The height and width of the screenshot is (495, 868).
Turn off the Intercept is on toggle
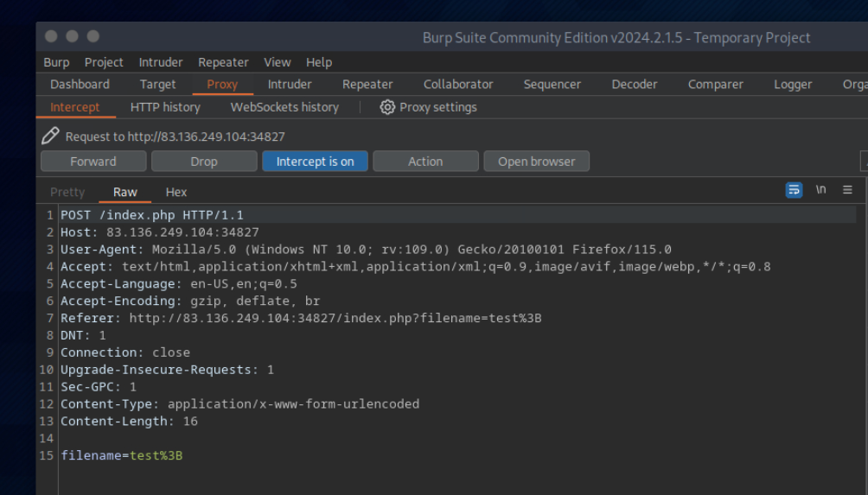[315, 162]
